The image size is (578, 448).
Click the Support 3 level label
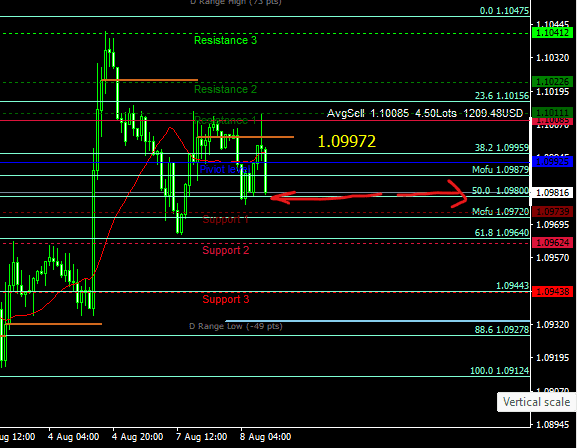tap(226, 299)
